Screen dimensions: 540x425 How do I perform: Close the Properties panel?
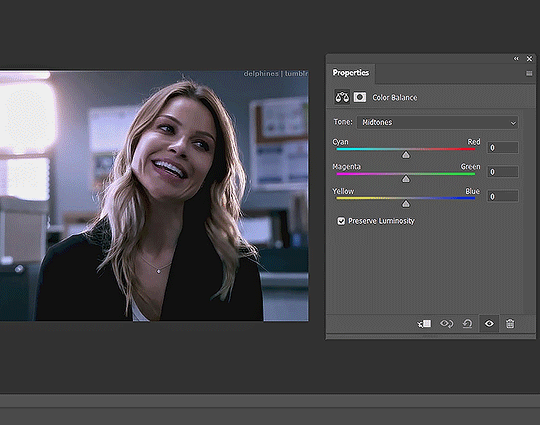530,59
